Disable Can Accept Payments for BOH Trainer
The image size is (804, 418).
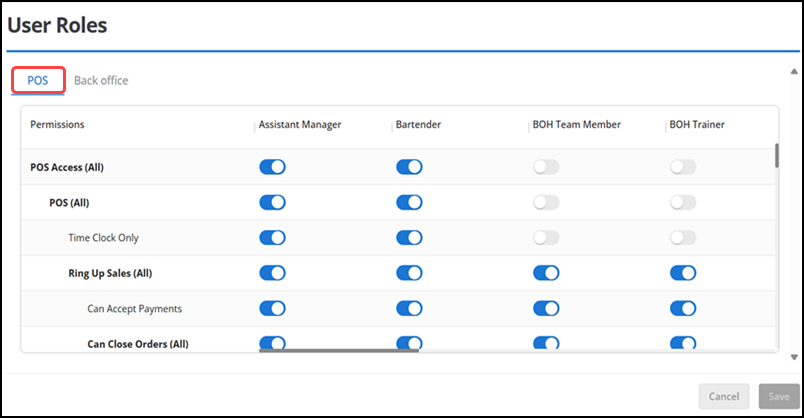pos(683,308)
